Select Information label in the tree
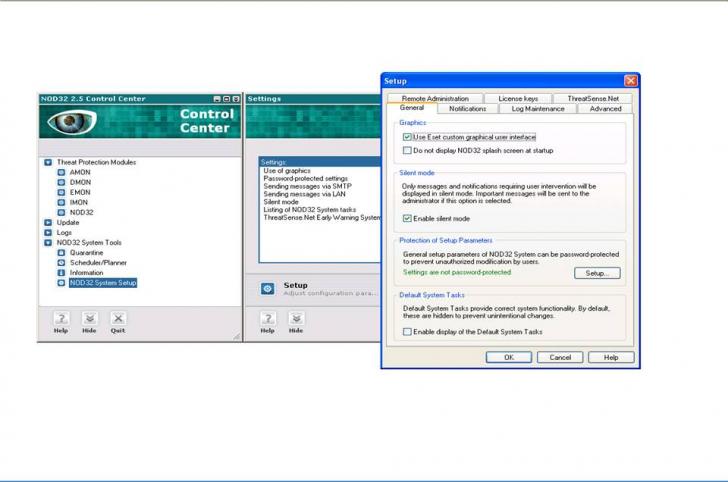The height and width of the screenshot is (482, 728). 86,273
